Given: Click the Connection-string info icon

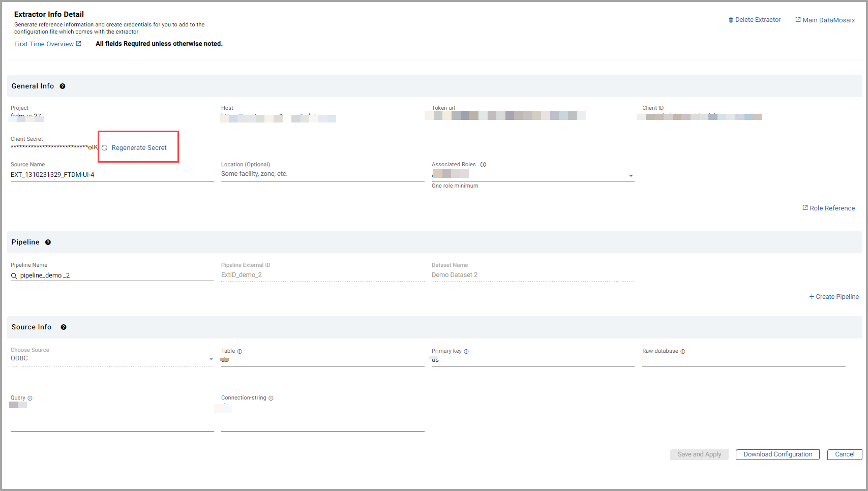Looking at the screenshot, I should pyautogui.click(x=271, y=398).
